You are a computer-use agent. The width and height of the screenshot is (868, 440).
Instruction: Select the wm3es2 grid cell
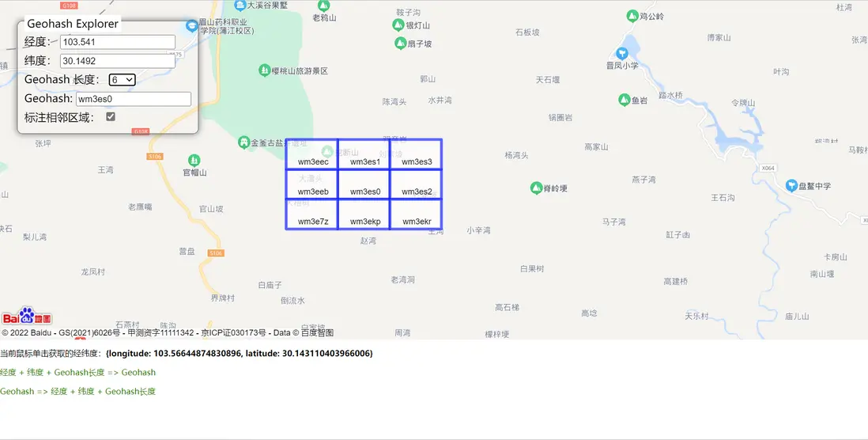click(x=416, y=184)
